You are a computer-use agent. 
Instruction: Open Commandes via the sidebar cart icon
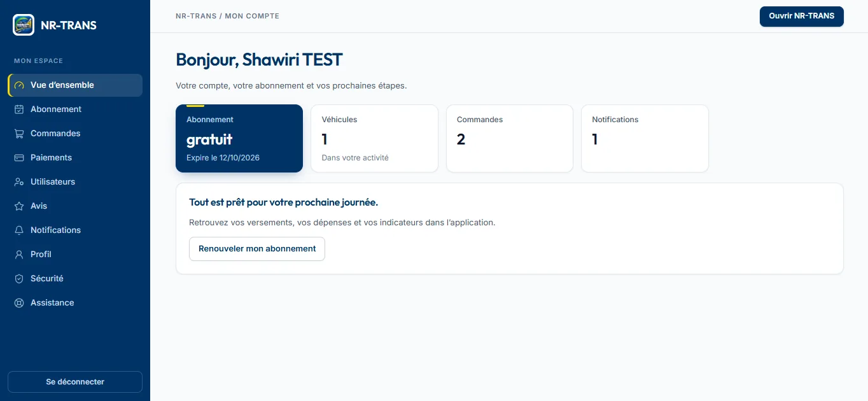coord(19,134)
